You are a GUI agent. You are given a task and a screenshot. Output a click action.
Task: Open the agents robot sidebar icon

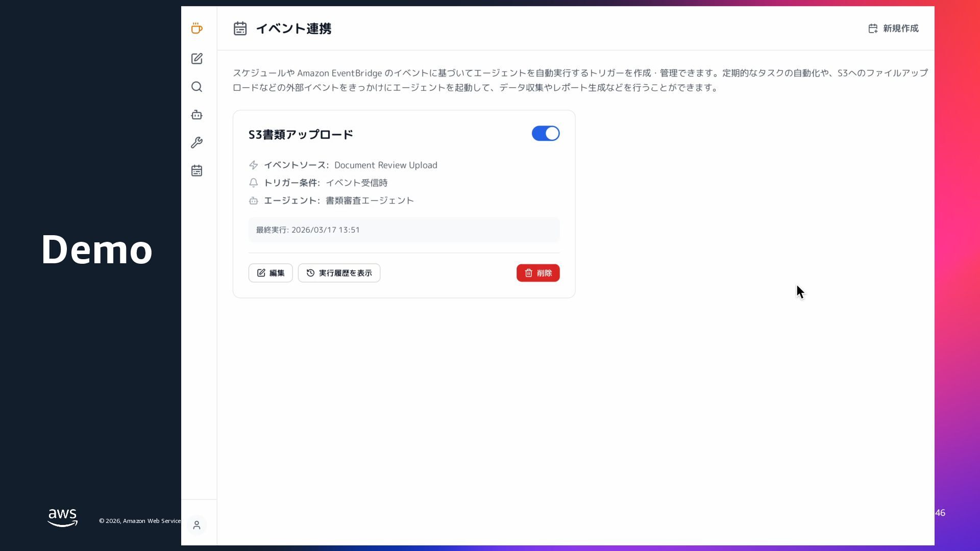(197, 115)
